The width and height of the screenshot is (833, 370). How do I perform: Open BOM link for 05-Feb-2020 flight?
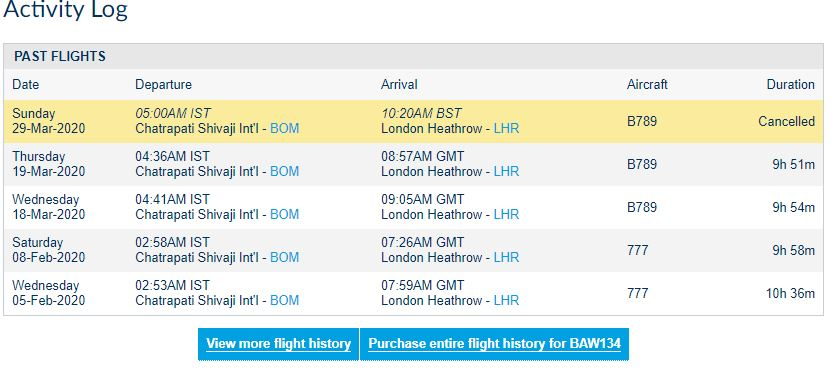285,301
